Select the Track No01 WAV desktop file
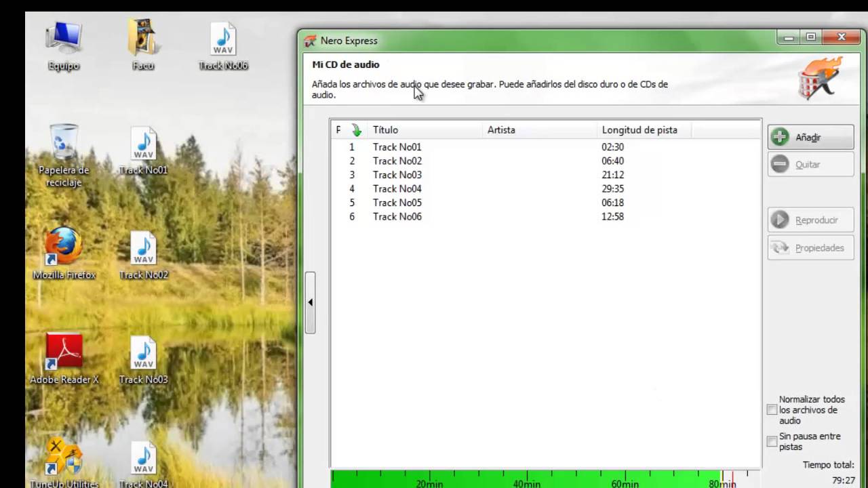 tap(143, 150)
